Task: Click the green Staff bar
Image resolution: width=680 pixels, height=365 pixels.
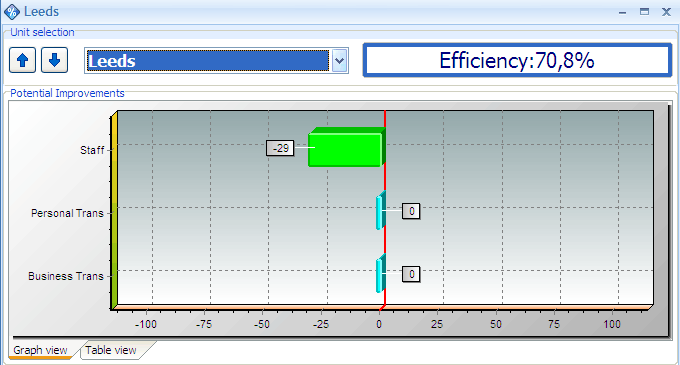Action: (x=346, y=147)
